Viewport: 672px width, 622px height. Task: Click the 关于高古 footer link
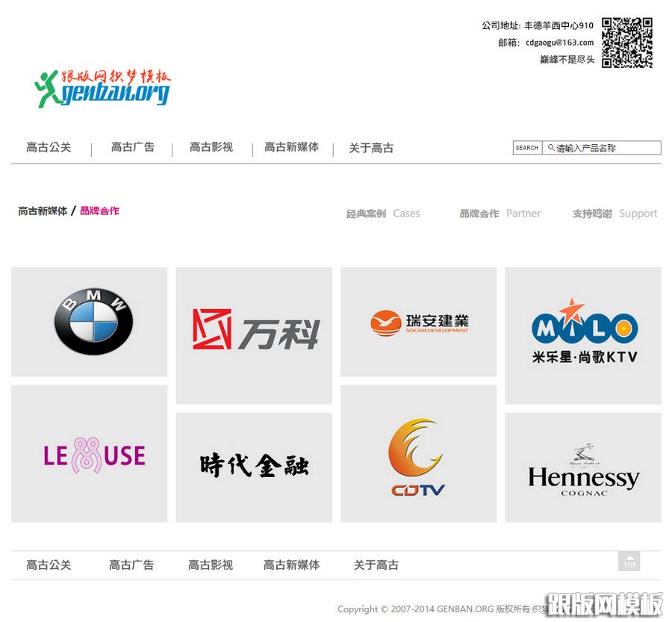point(375,565)
